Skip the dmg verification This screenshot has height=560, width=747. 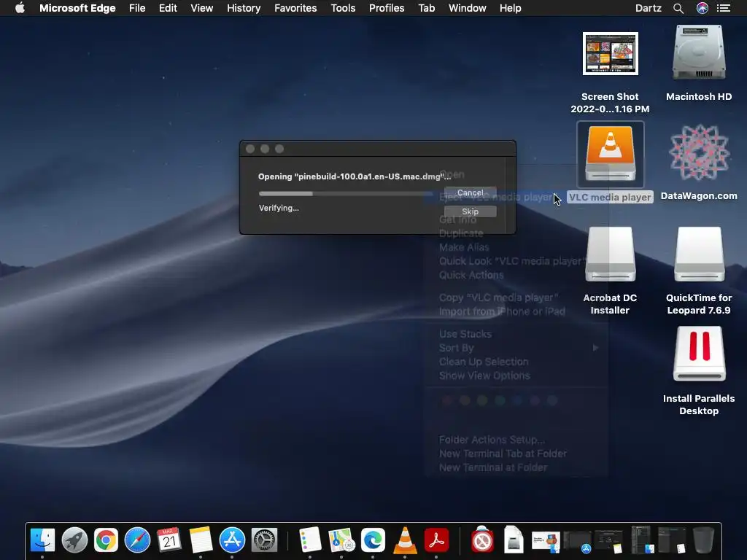[471, 211]
